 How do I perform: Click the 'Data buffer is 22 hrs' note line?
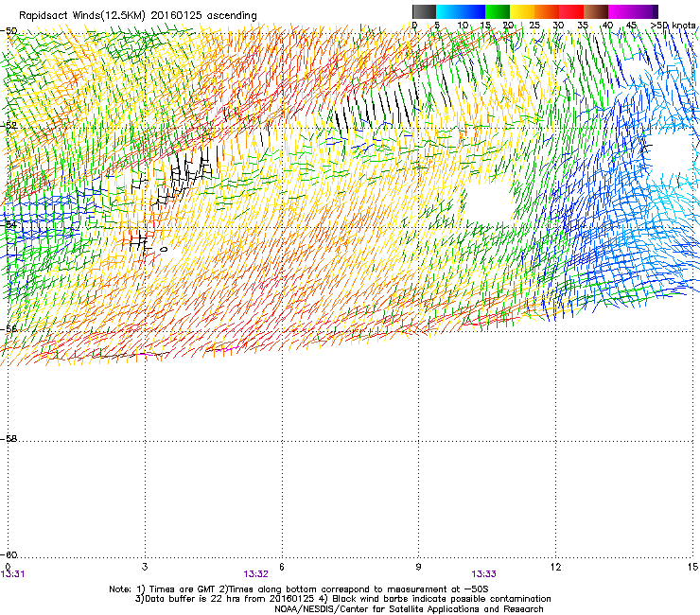coord(342,599)
